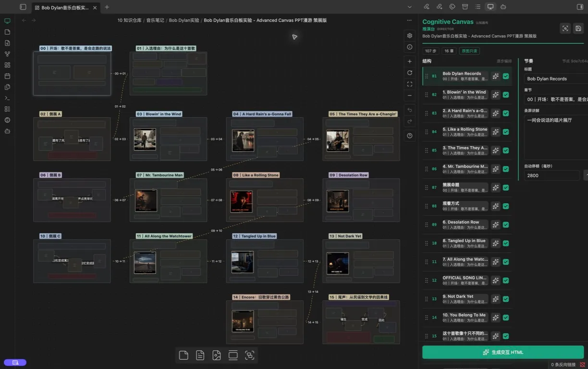This screenshot has width=588, height=369.
Task: Uncheck the 2. A Hard Rain's step checkbox
Action: click(506, 113)
